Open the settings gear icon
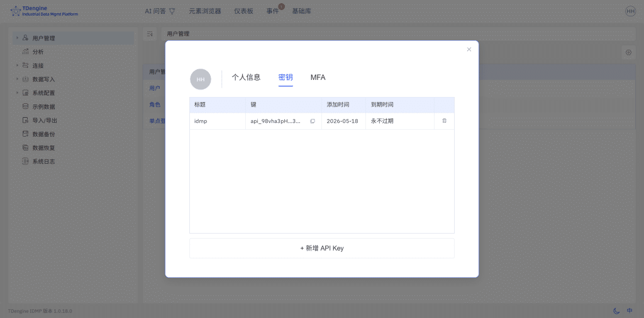 tap(628, 52)
